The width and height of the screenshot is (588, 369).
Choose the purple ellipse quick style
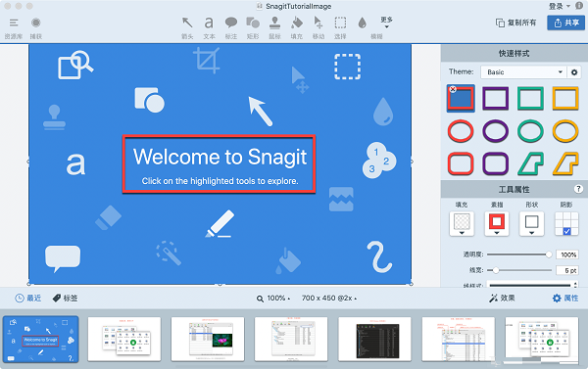point(495,131)
